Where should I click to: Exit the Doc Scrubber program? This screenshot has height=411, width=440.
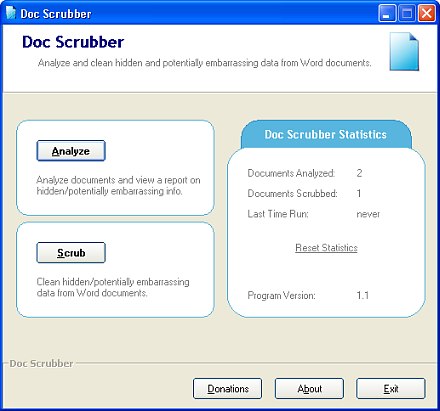(391, 389)
